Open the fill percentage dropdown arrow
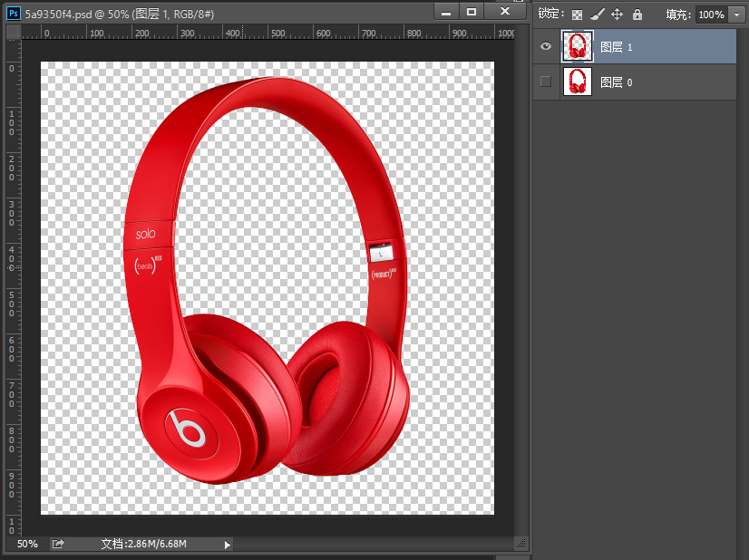The width and height of the screenshot is (749, 560). 736,14
